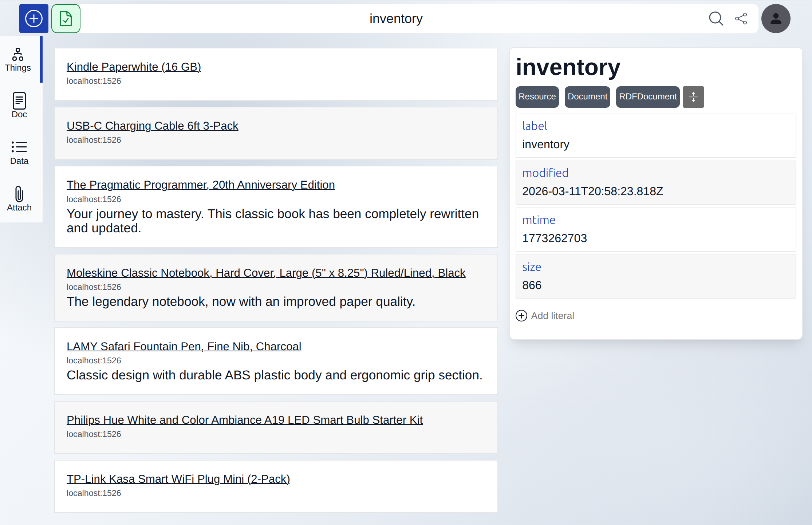Open the search magnifier icon
The height and width of the screenshot is (525, 812).
(716, 19)
